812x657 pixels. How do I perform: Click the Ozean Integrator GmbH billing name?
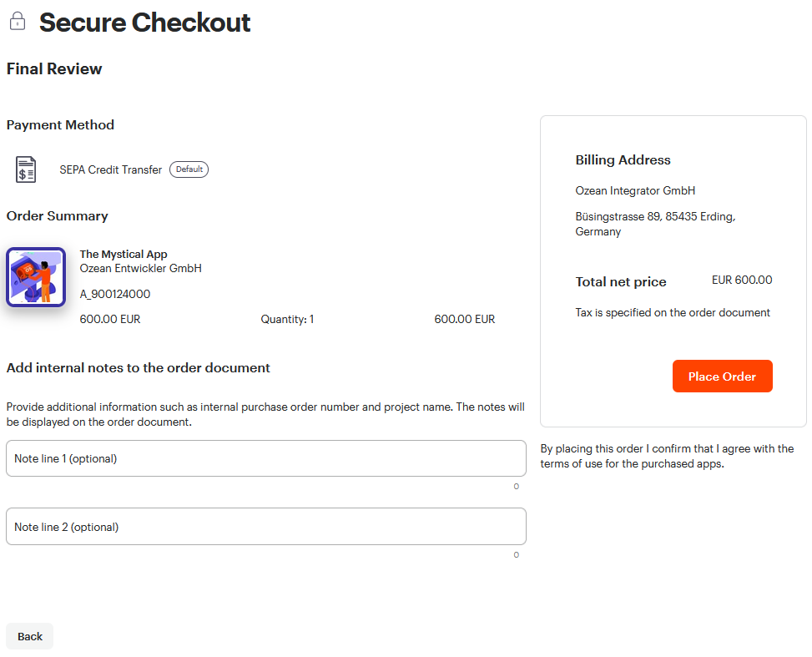click(635, 190)
